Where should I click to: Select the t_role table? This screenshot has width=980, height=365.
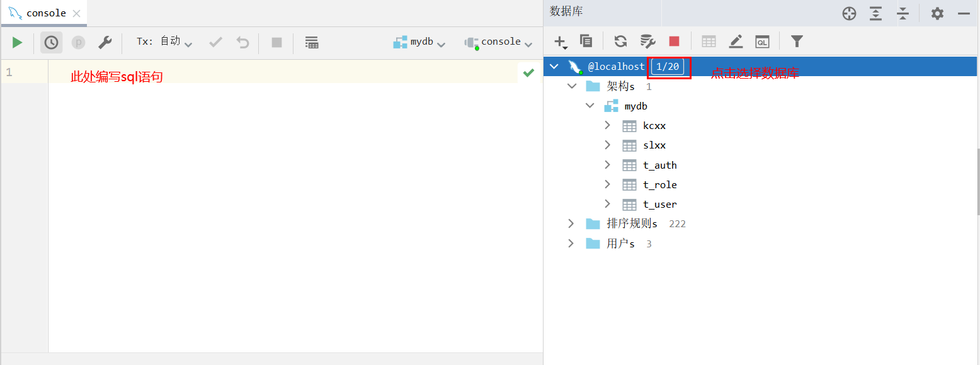coord(660,184)
